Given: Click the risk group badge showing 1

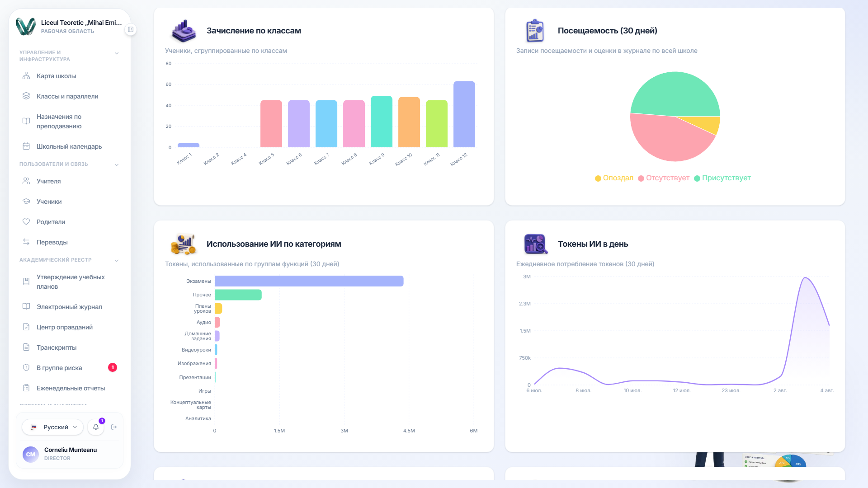Looking at the screenshot, I should click(x=113, y=368).
